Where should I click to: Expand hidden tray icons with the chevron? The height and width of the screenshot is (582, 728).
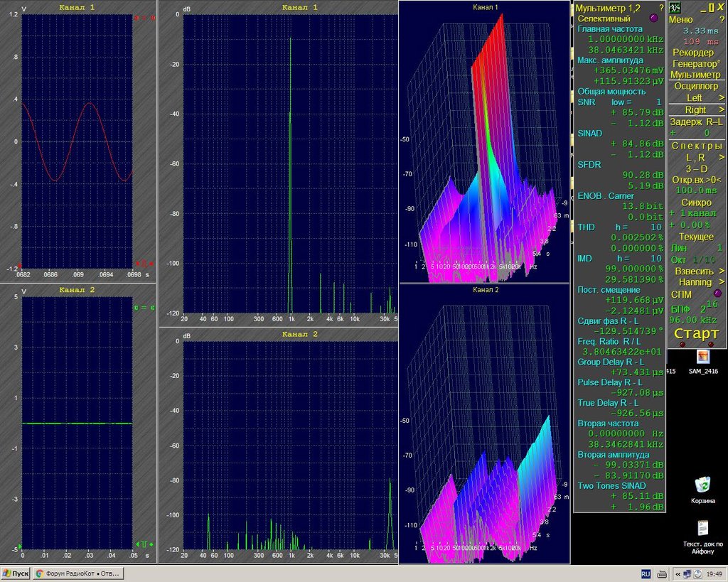678,574
